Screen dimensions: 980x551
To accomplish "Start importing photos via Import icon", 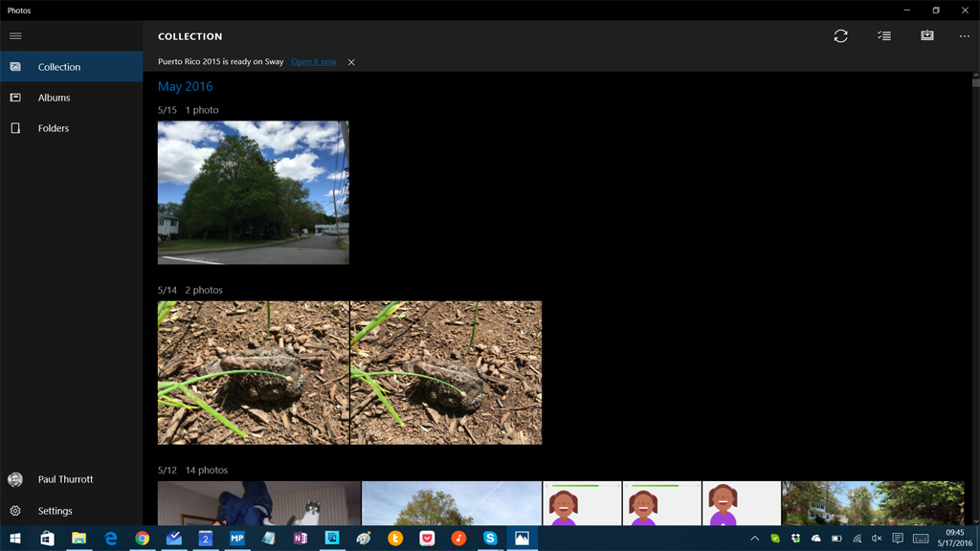I will [x=926, y=35].
